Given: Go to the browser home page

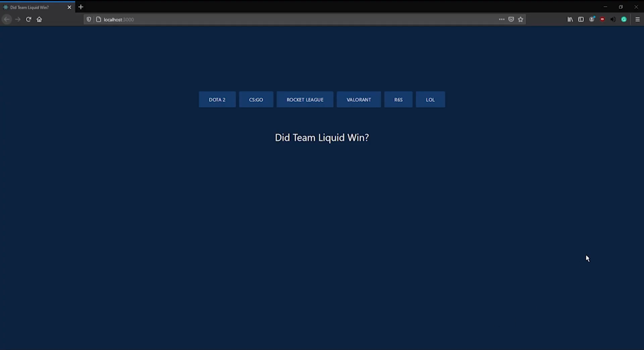Looking at the screenshot, I should click(39, 19).
